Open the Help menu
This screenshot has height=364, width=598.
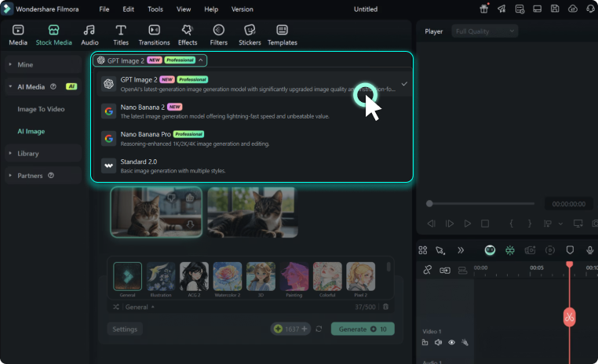tap(211, 9)
